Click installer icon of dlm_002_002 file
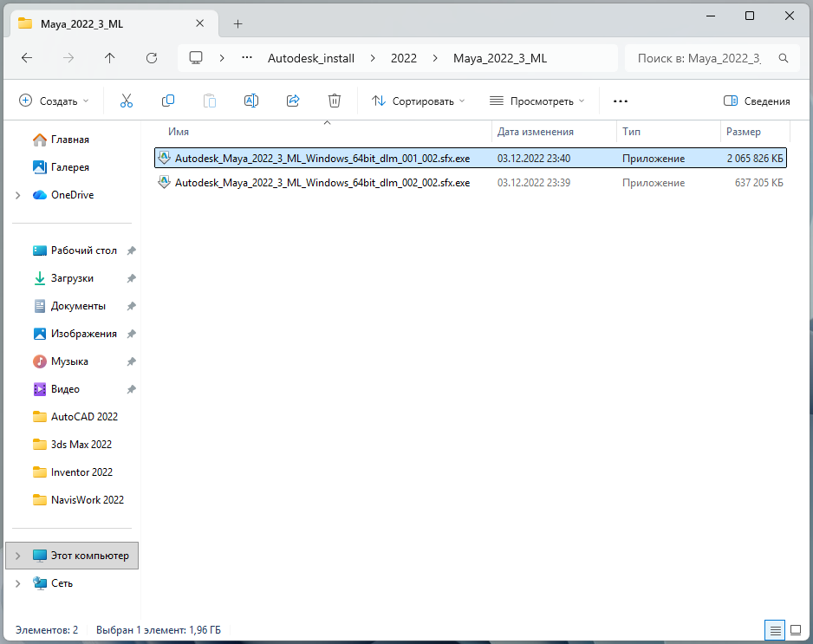 (165, 182)
